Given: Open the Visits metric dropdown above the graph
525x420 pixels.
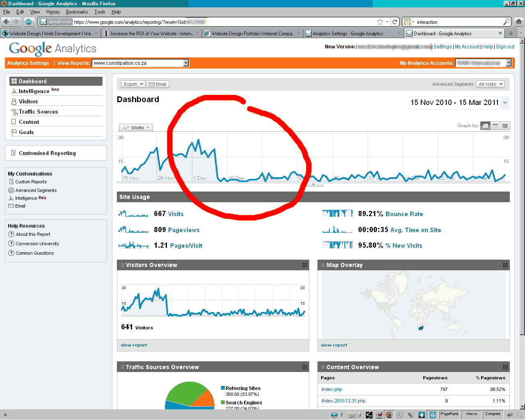Looking at the screenshot, I should tap(136, 128).
